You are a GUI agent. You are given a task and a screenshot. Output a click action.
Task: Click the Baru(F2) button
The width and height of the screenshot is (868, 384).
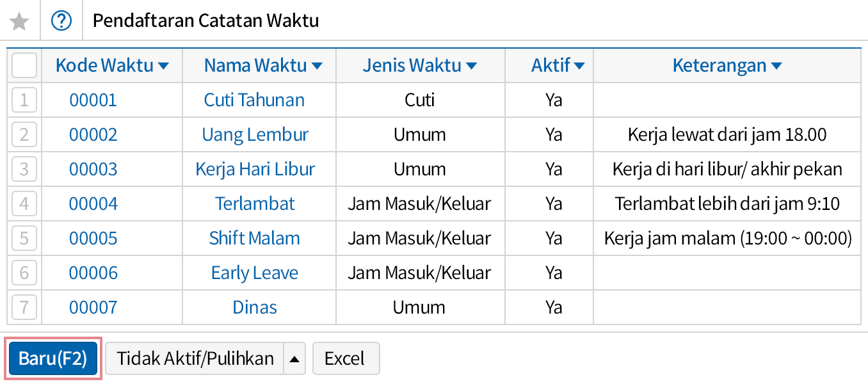[x=52, y=358]
